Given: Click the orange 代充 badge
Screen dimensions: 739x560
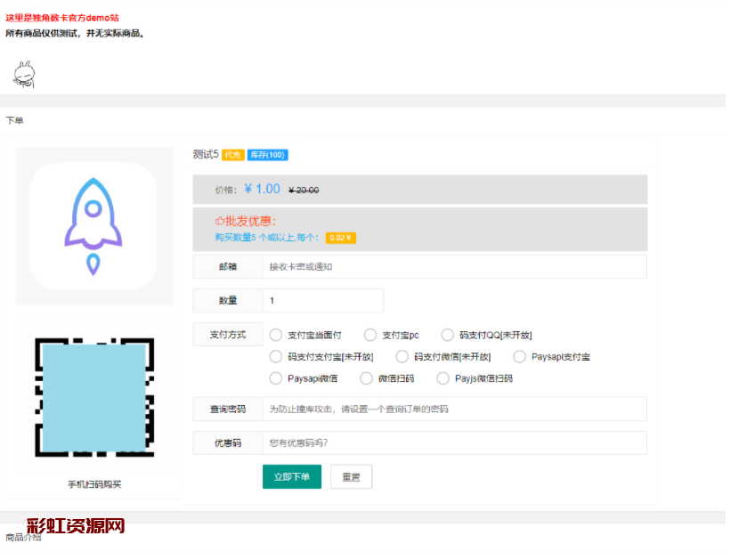Looking at the screenshot, I should [232, 155].
